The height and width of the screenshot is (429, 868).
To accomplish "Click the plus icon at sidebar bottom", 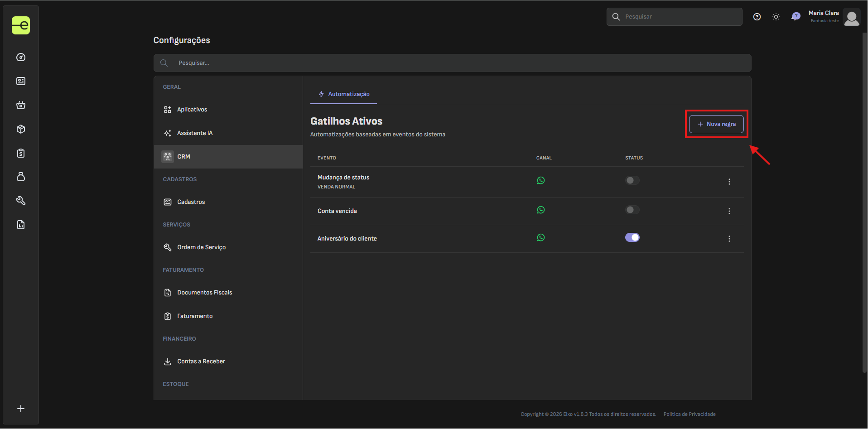I will (x=21, y=409).
